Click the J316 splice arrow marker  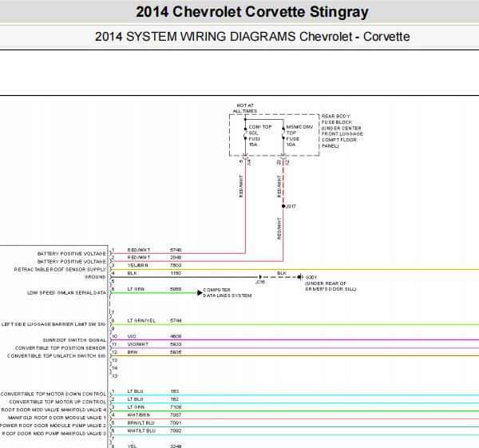click(260, 277)
